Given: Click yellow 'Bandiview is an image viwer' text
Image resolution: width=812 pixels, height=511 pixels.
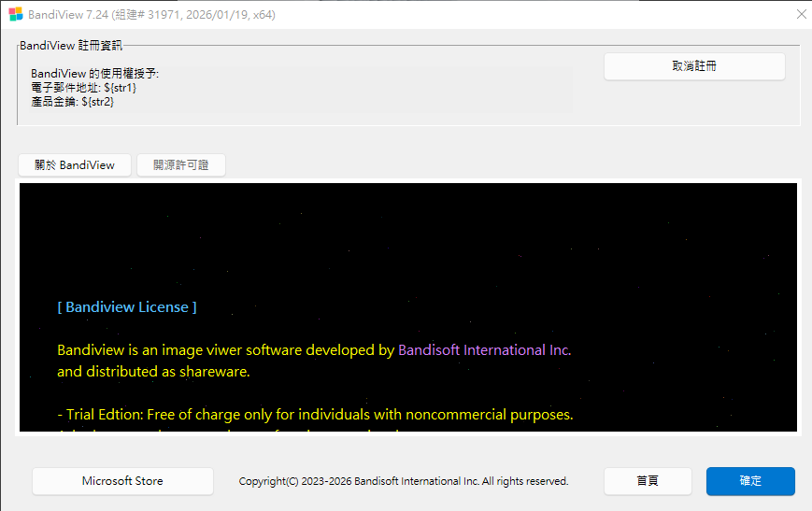Looking at the screenshot, I should [224, 350].
